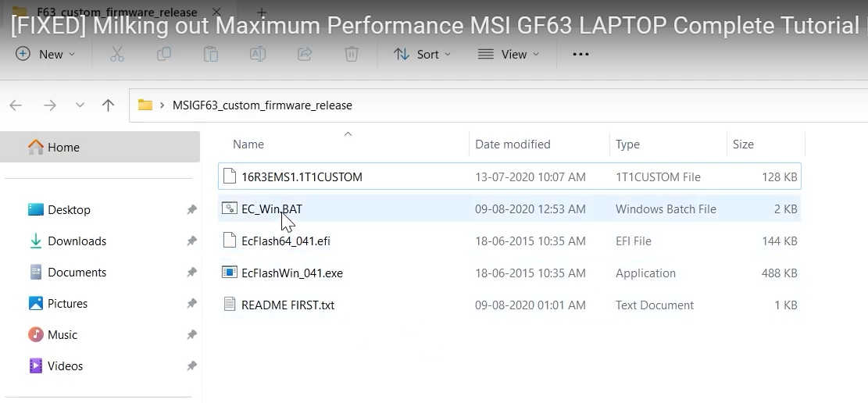Sort by the Date modified column header

click(x=513, y=144)
